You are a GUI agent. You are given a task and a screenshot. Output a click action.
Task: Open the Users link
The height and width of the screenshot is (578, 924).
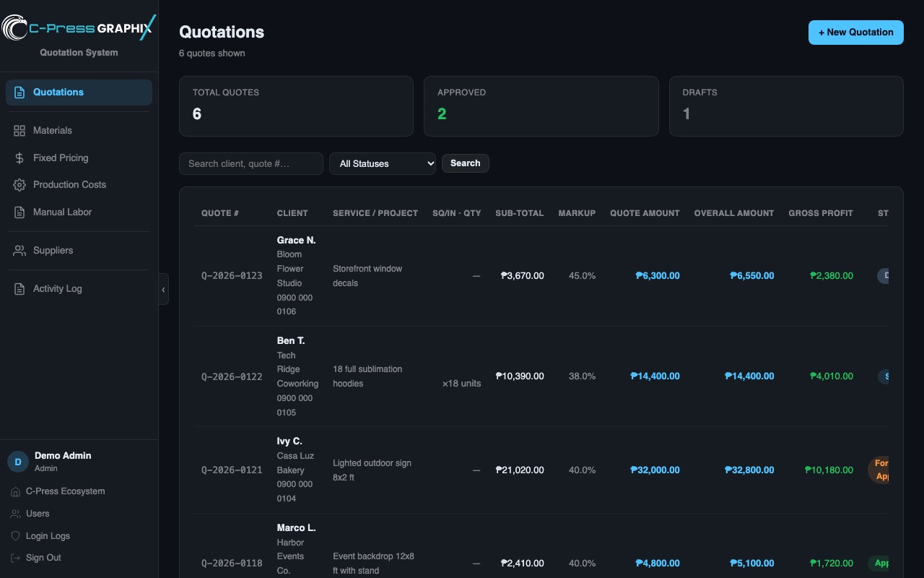pos(38,514)
